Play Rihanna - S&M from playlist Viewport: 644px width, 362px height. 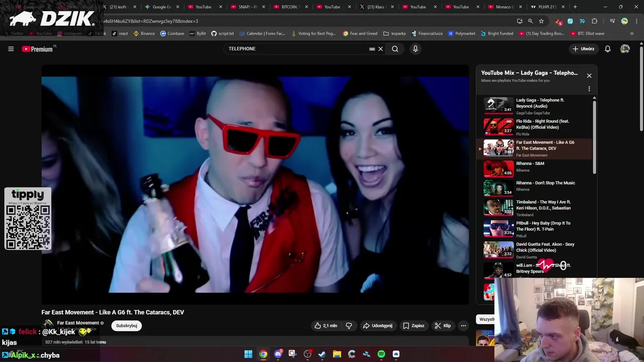(x=535, y=169)
